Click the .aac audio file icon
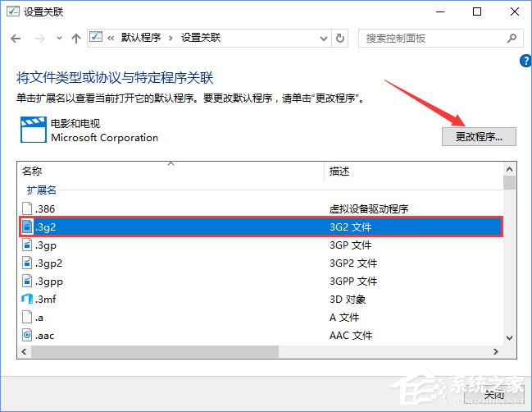 (27, 335)
